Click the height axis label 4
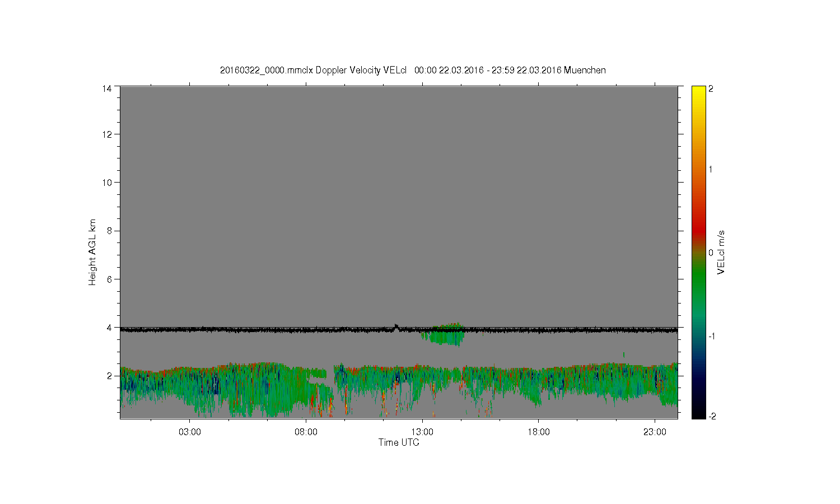This screenshot has height=504, width=840. point(109,327)
